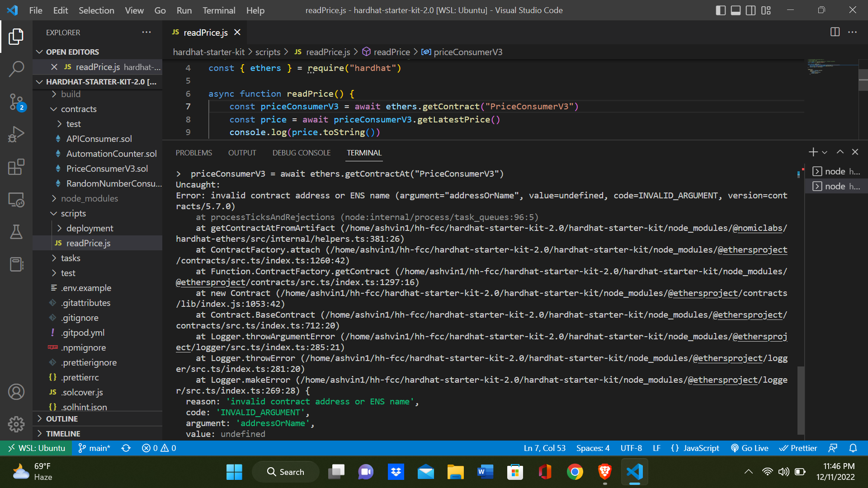Viewport: 868px width, 488px height.
Task: Select the second node terminal instance
Action: pos(837,186)
